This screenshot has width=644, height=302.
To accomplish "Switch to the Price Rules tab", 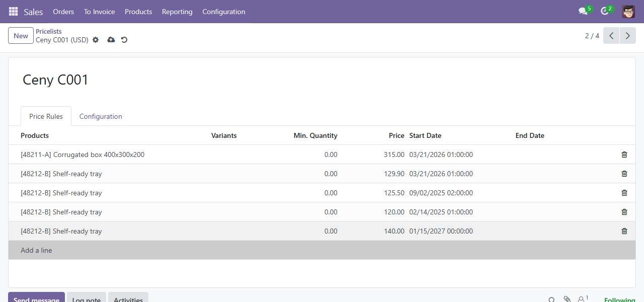I will point(46,116).
